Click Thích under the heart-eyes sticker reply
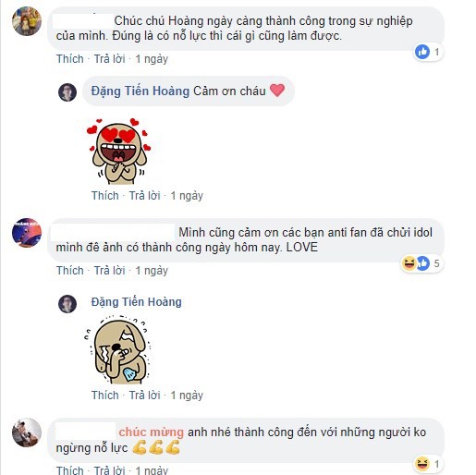476x475 pixels. pos(105,196)
